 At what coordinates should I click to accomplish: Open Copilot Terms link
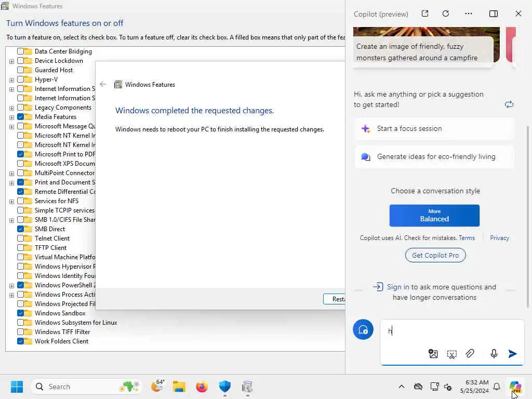tap(467, 238)
